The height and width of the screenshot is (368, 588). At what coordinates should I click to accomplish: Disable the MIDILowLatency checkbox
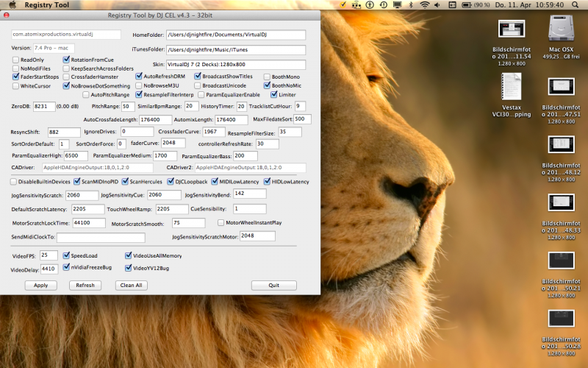pyautogui.click(x=215, y=181)
